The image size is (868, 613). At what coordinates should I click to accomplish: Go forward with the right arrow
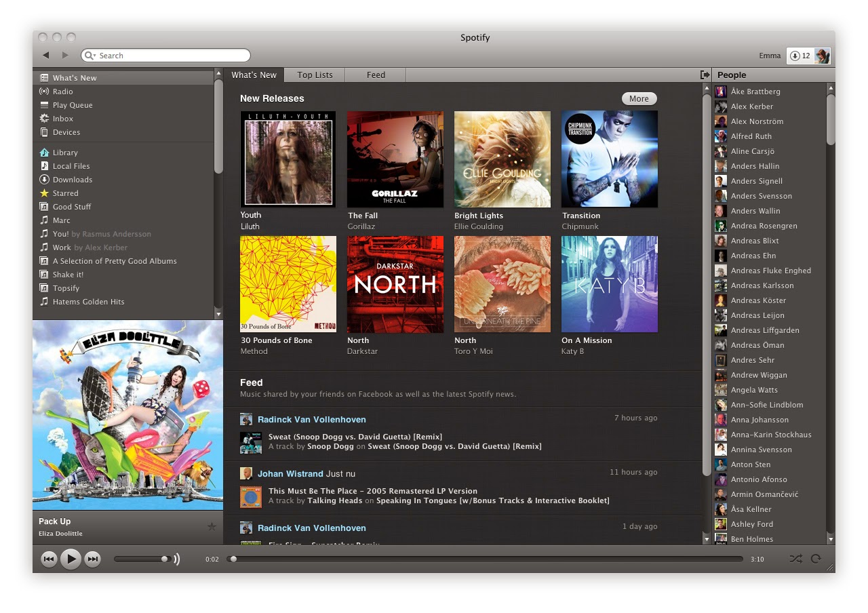(65, 56)
